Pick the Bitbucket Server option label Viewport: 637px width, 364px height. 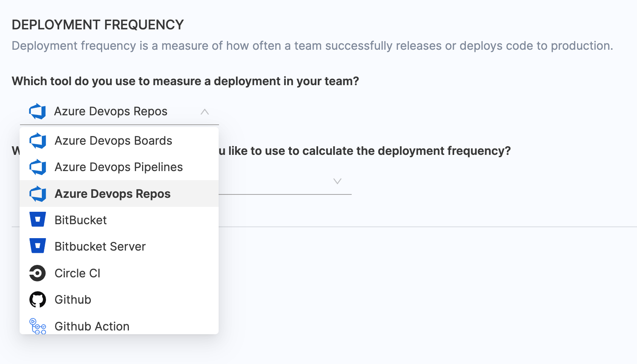pos(100,246)
